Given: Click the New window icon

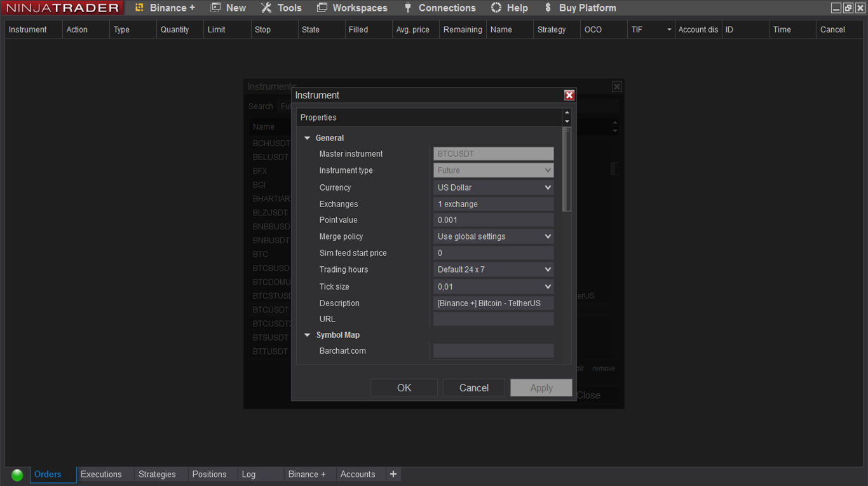Looking at the screenshot, I should 216,8.
